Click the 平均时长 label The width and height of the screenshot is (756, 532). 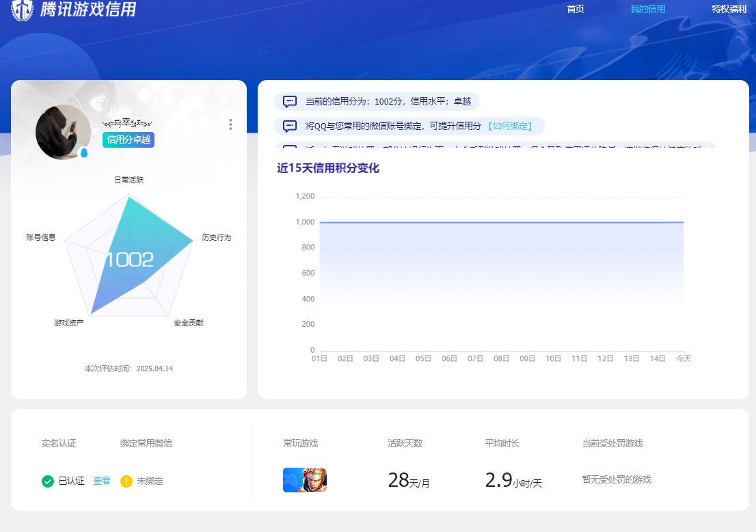point(502,443)
